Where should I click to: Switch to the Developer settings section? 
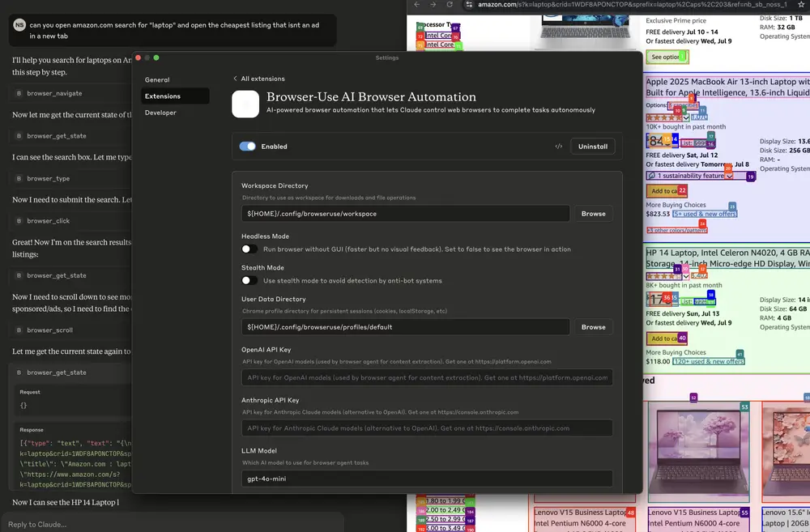(160, 113)
